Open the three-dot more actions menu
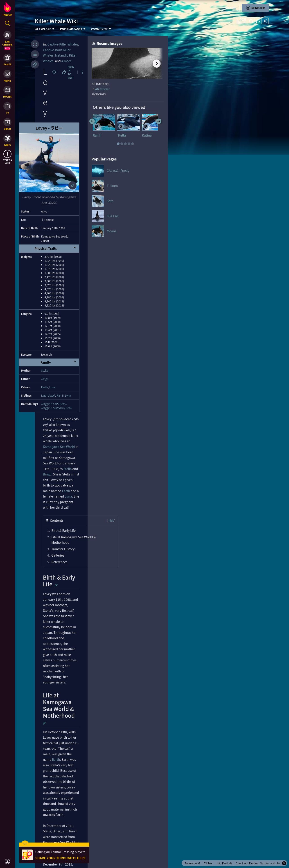The width and height of the screenshot is (289, 868). click(82, 72)
